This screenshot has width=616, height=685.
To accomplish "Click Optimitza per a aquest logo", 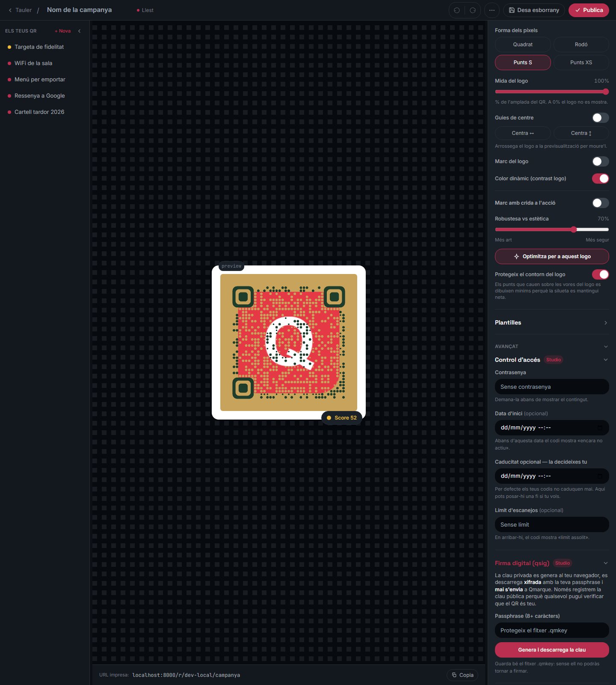I will [x=552, y=256].
